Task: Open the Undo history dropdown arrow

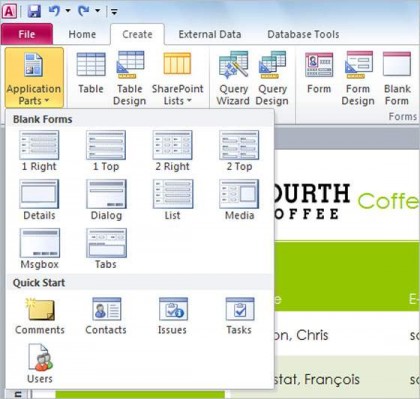Action: tap(68, 11)
